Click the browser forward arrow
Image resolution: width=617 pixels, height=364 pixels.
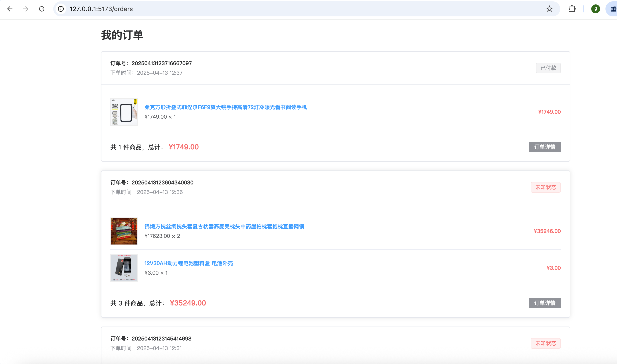coord(26,9)
